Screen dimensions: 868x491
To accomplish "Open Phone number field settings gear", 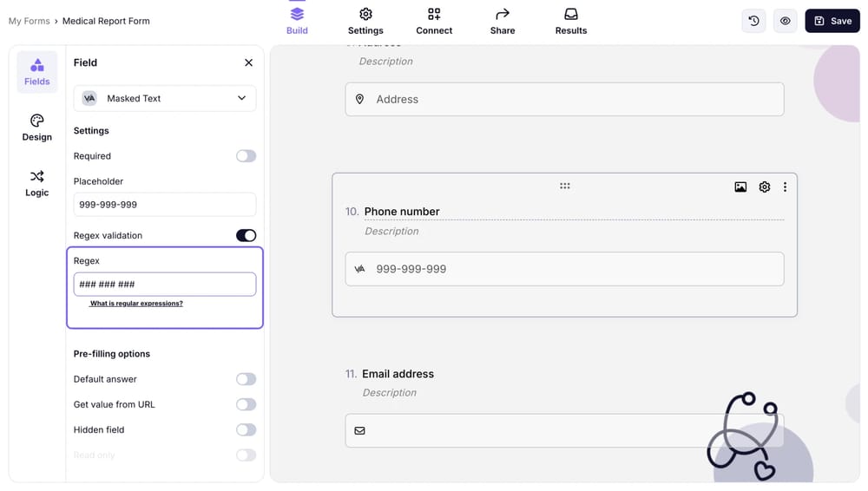I will pyautogui.click(x=764, y=187).
